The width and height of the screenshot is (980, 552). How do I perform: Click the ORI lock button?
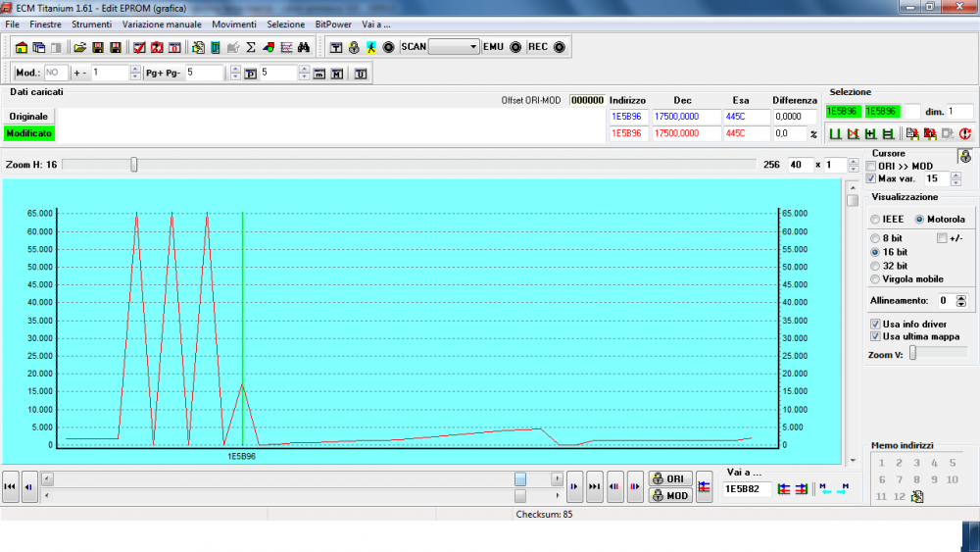pos(670,478)
